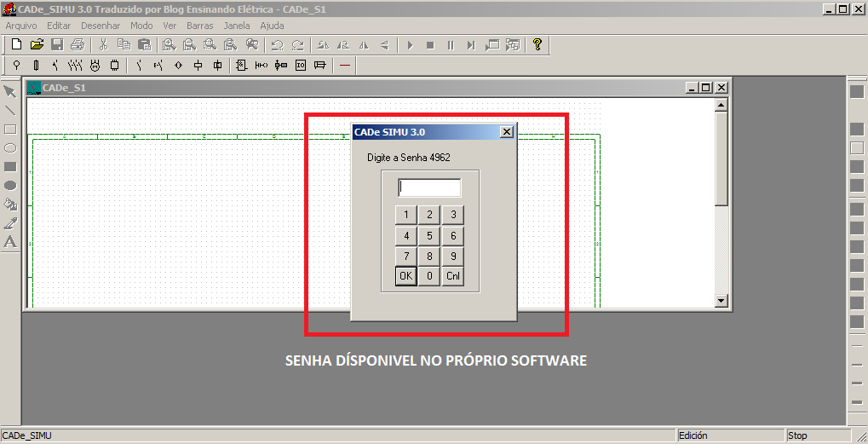Open a file with the folder icon
The height and width of the screenshot is (444, 868).
37,45
